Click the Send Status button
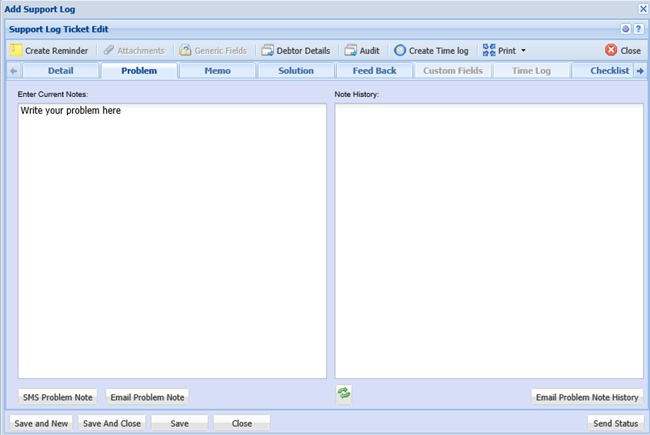The height and width of the screenshot is (435, 650). coord(615,423)
